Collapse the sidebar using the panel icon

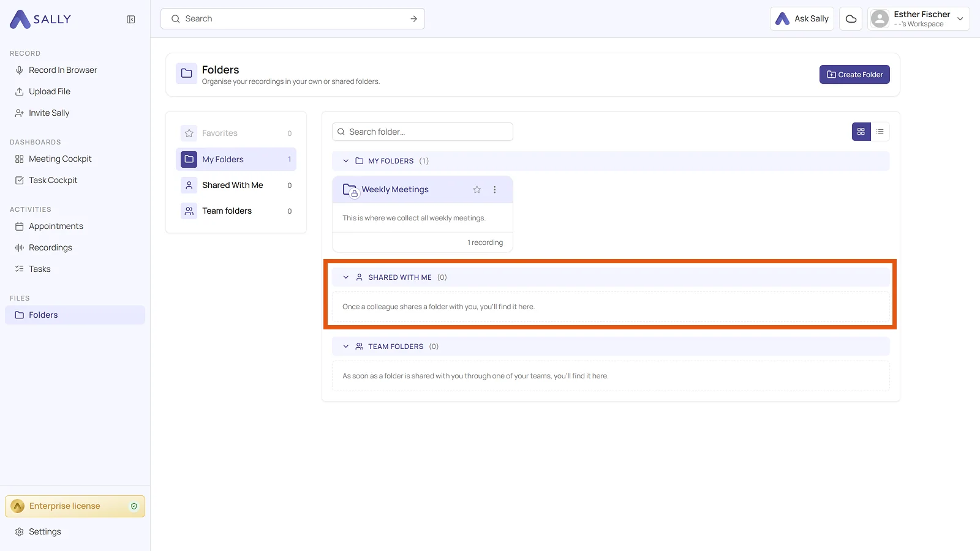(131, 20)
